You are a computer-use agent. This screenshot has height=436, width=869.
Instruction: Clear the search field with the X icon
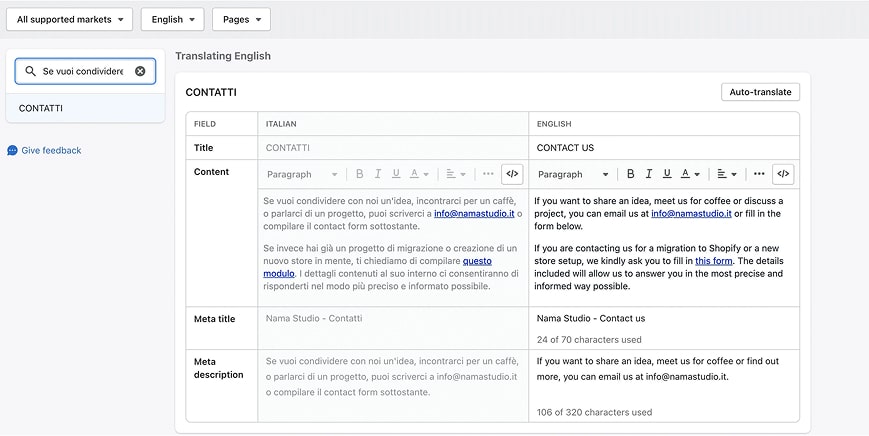(x=140, y=71)
